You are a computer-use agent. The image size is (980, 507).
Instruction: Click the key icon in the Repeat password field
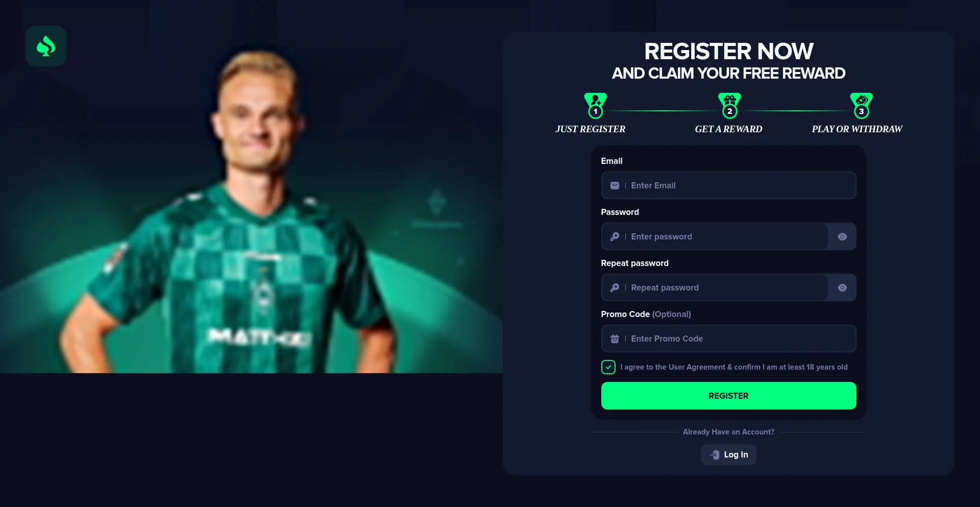coord(615,287)
